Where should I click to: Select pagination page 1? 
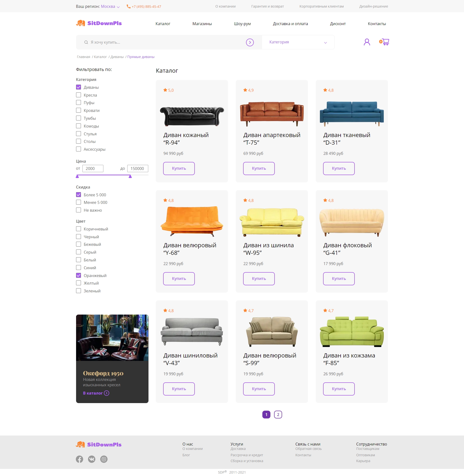266,415
